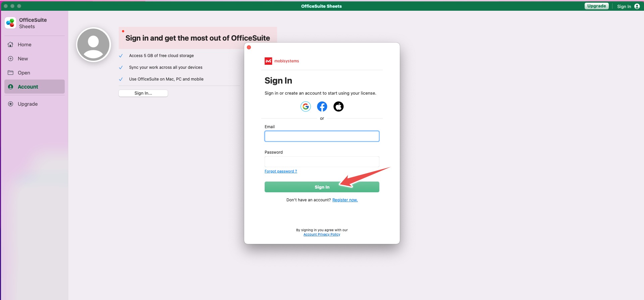
Task: Click Sign In in the title bar
Action: 624,6
